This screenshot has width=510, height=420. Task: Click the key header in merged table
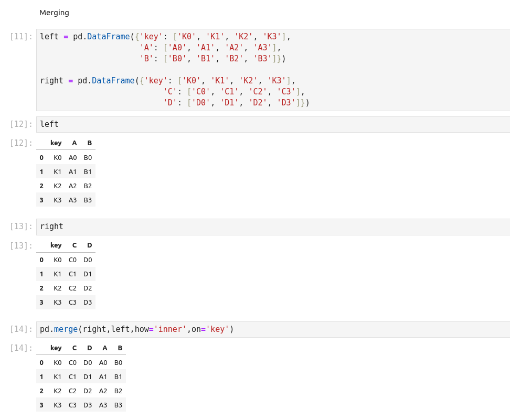coord(56,348)
